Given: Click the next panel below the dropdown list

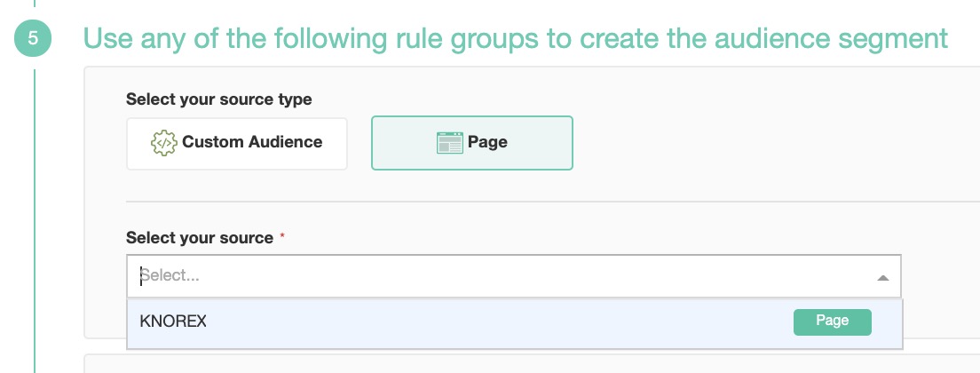Looking at the screenshot, I should (x=533, y=364).
